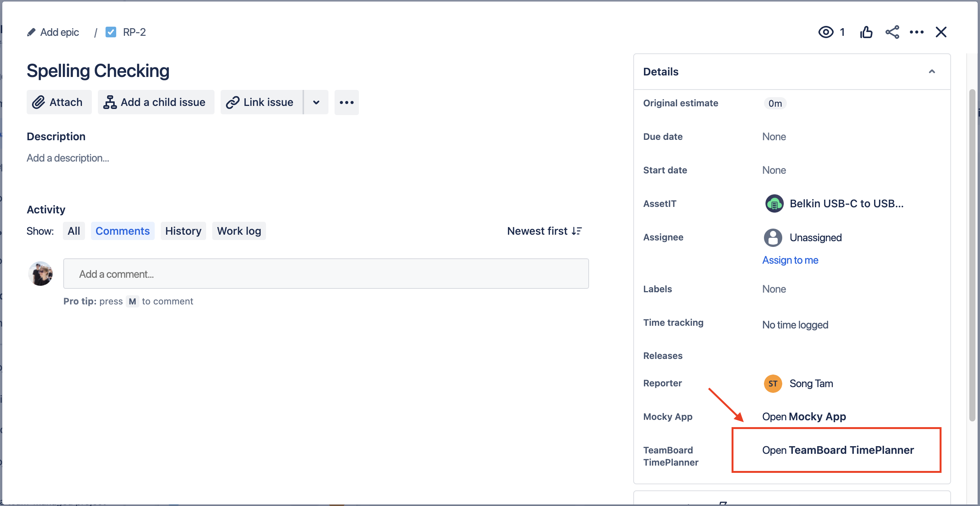Click the Add a comment field
980x506 pixels.
326,274
